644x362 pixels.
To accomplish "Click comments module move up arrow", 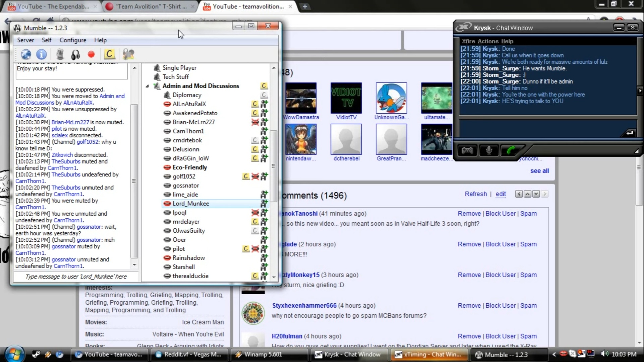I will [x=527, y=194].
